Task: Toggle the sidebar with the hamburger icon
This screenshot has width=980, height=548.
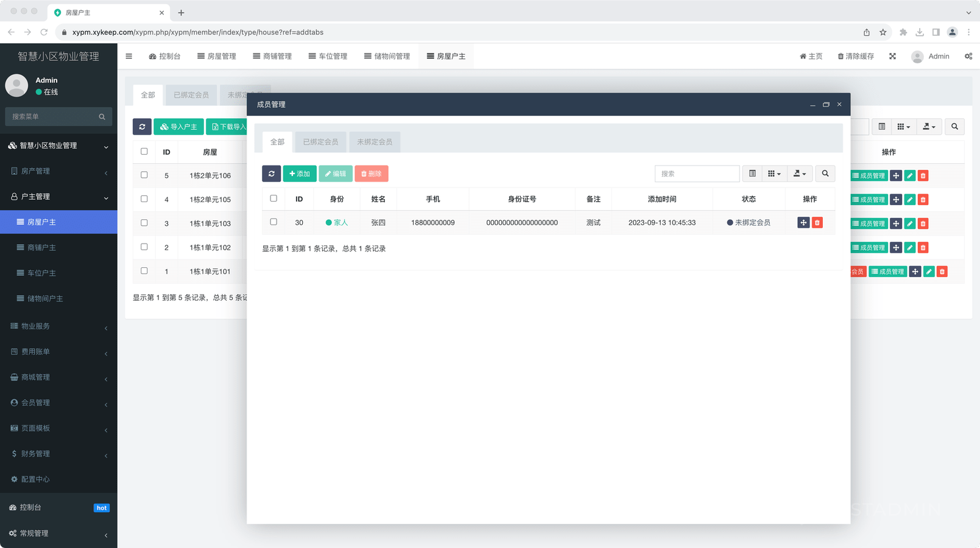Action: (129, 56)
